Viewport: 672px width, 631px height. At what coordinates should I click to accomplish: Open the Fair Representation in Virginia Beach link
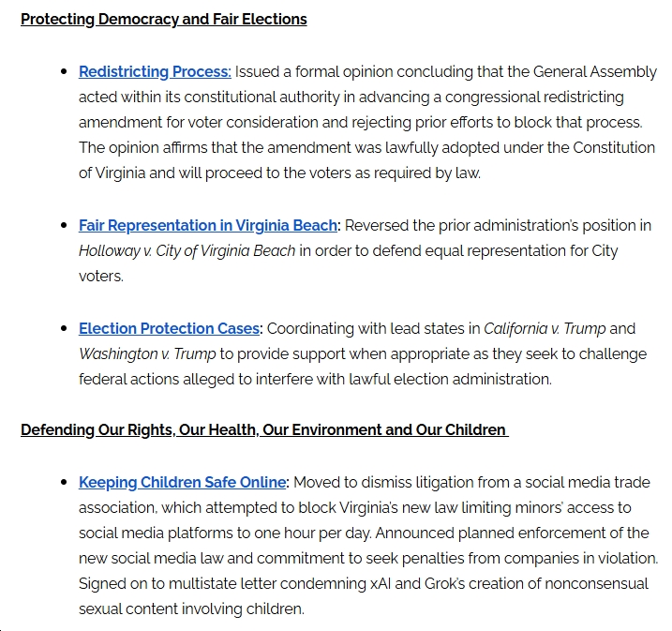[x=208, y=226]
